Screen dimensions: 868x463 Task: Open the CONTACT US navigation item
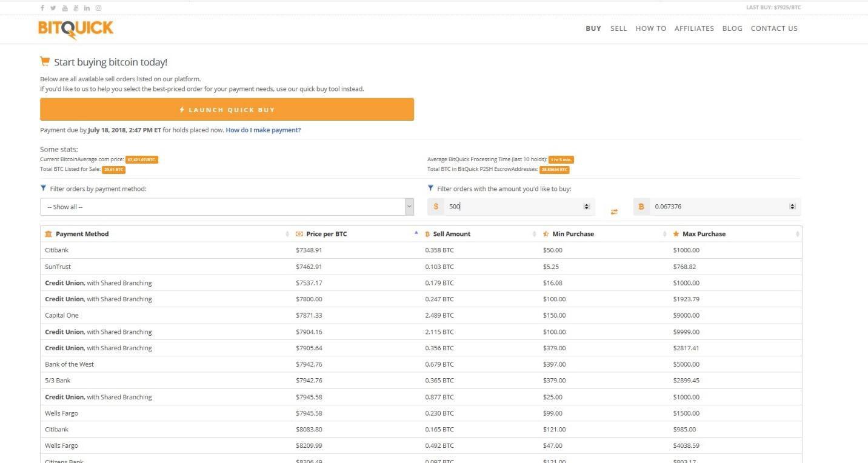pos(774,28)
